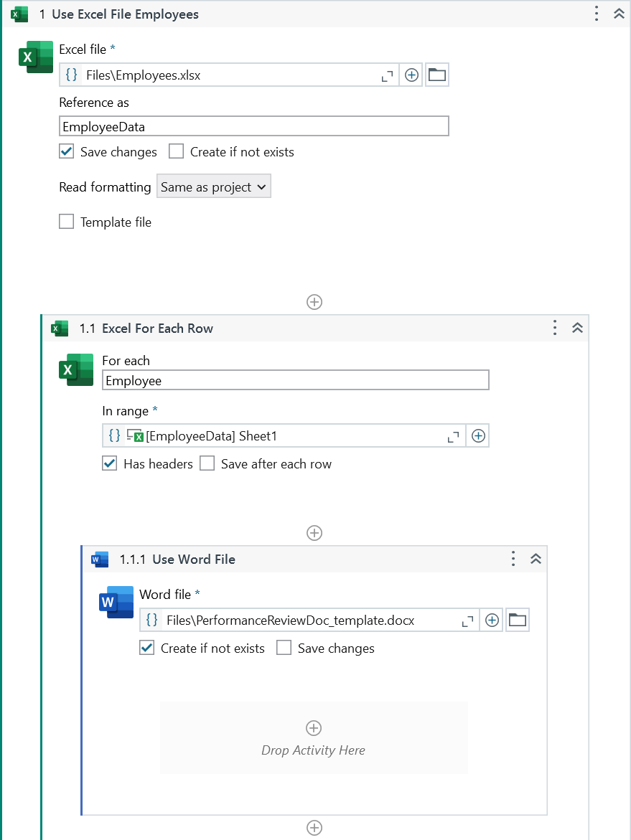The height and width of the screenshot is (840, 631).
Task: Collapse the Use Word File activity
Action: coord(535,559)
